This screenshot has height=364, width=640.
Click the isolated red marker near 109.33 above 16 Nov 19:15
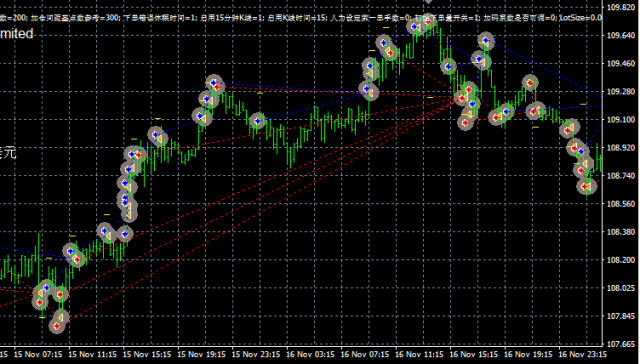[x=530, y=83]
